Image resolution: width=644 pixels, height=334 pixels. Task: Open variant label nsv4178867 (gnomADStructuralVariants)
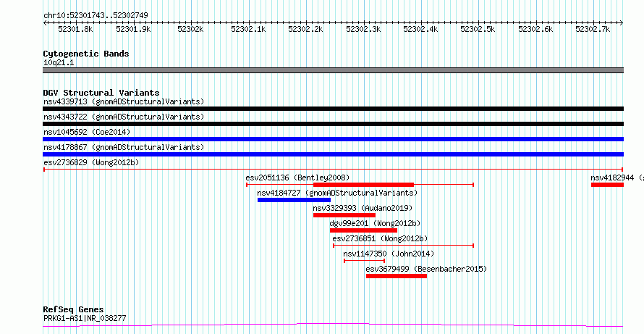(x=124, y=147)
